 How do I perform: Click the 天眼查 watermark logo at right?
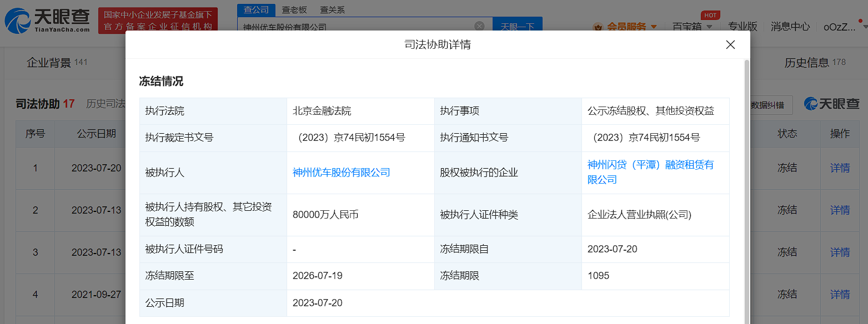coord(832,103)
